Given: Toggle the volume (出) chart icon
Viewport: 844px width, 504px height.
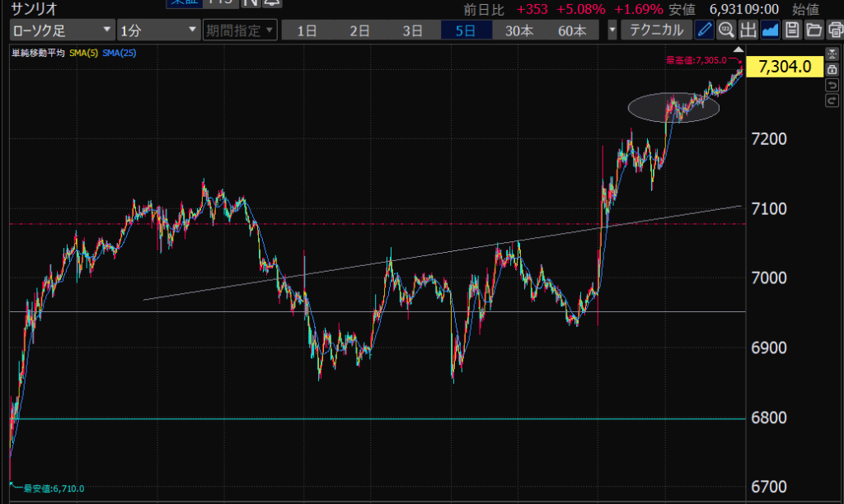Looking at the screenshot, I should pos(748,30).
